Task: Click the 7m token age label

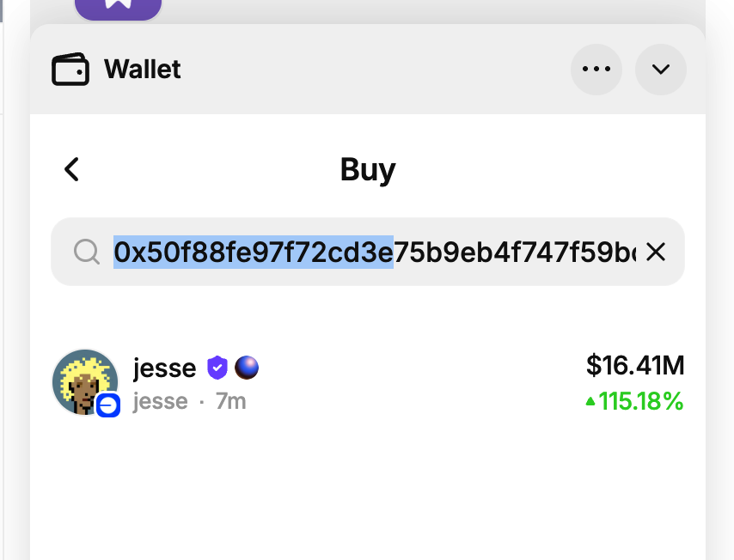Action: (x=230, y=401)
